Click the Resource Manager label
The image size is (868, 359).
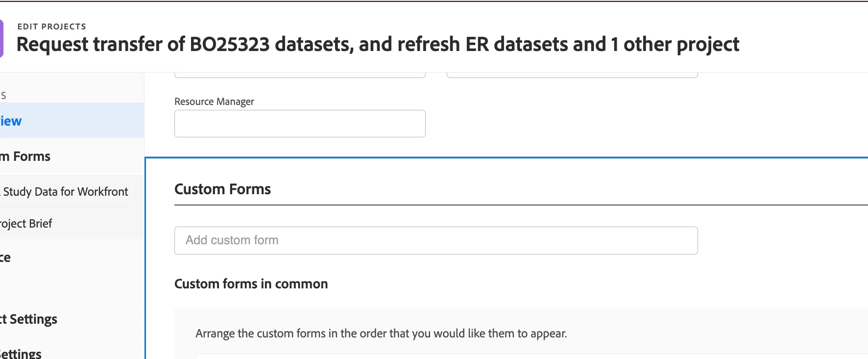[x=214, y=102]
